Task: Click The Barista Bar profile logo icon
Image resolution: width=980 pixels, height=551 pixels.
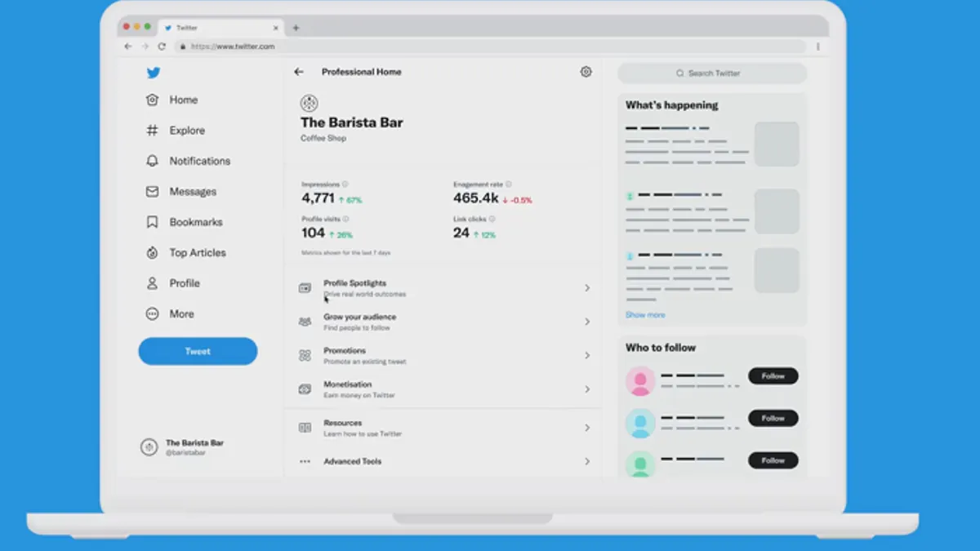Action: coord(309,104)
